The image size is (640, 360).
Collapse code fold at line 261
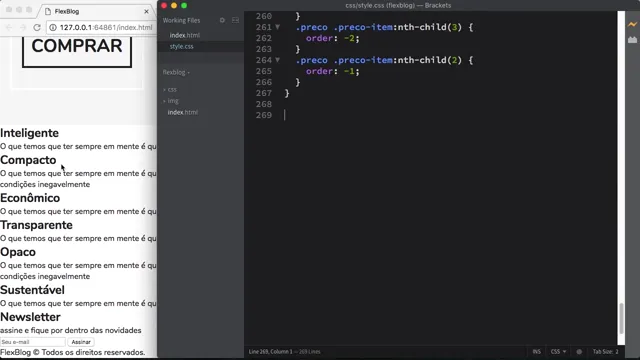278,27
